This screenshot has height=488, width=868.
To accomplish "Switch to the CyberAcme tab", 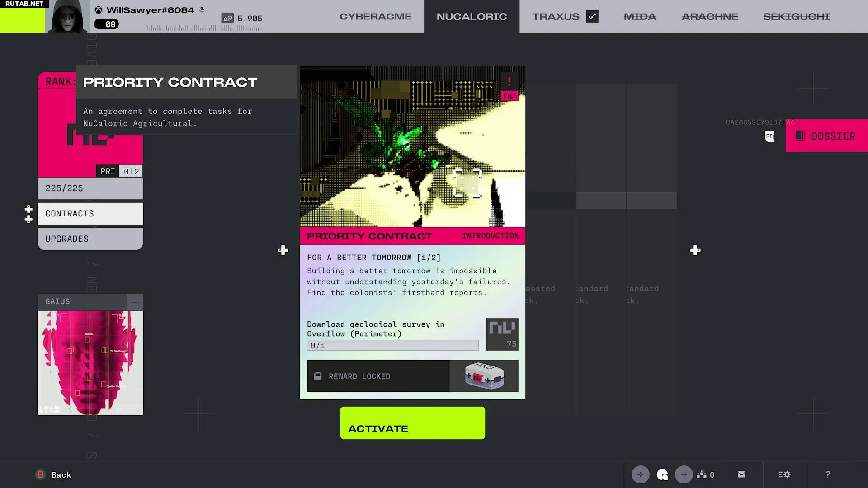I will (375, 17).
